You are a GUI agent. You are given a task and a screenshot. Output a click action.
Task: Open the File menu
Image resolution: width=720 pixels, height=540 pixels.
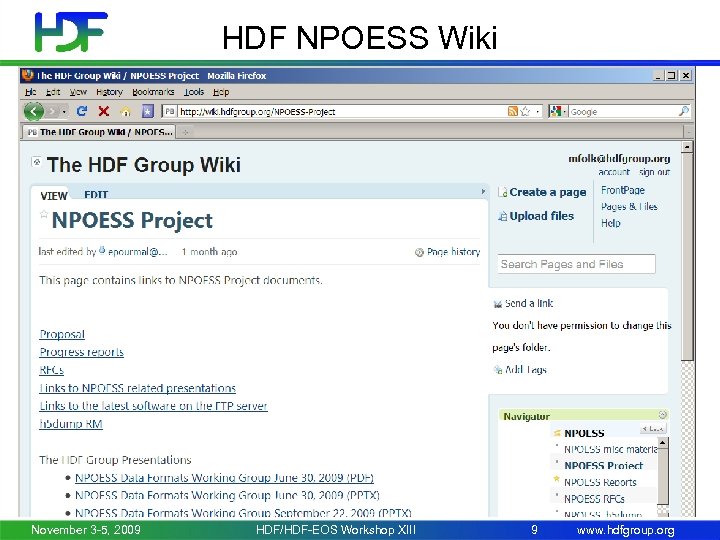pos(30,92)
